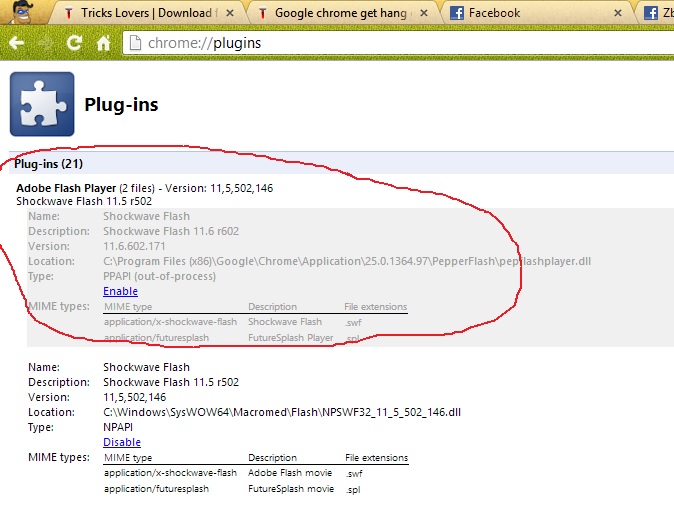Image resolution: width=674 pixels, height=510 pixels.
Task: Click the Adobe Flash Player heading text
Action: 66,188
